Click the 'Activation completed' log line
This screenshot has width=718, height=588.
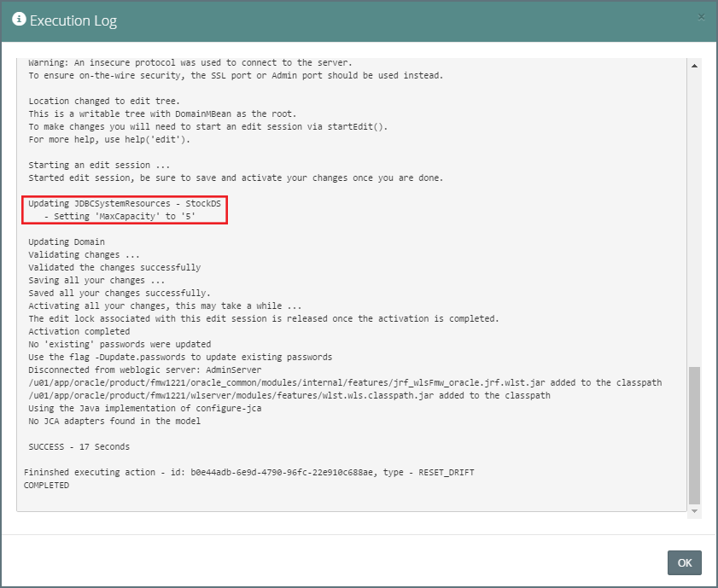tap(79, 331)
